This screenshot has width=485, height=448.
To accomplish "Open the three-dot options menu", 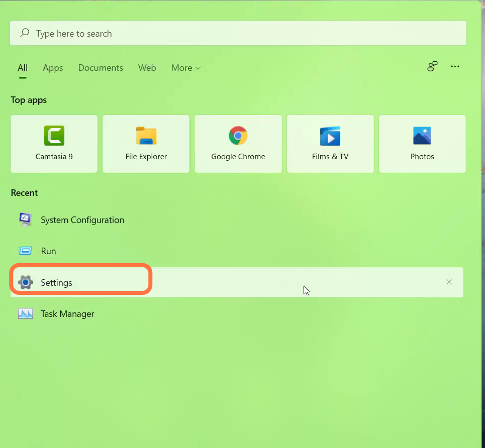I will (x=455, y=66).
